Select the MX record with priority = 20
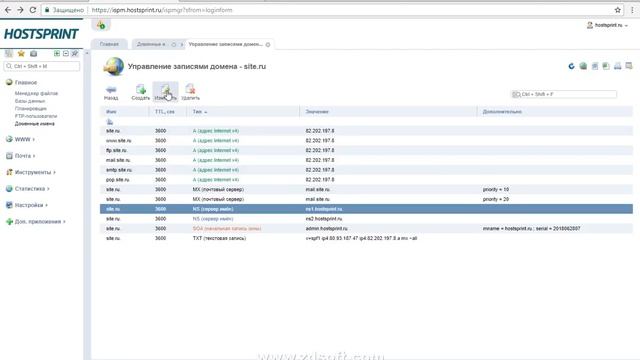640x360 pixels. pos(366,199)
